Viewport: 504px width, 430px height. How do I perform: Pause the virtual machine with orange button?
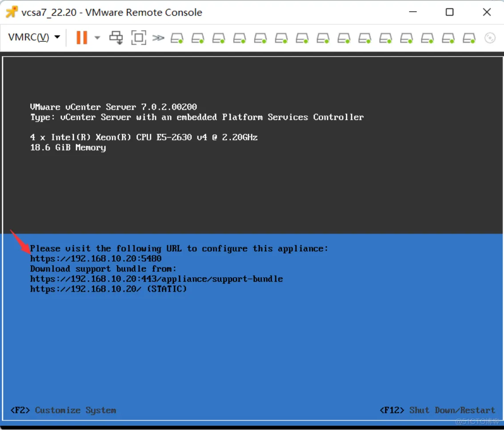pyautogui.click(x=82, y=38)
